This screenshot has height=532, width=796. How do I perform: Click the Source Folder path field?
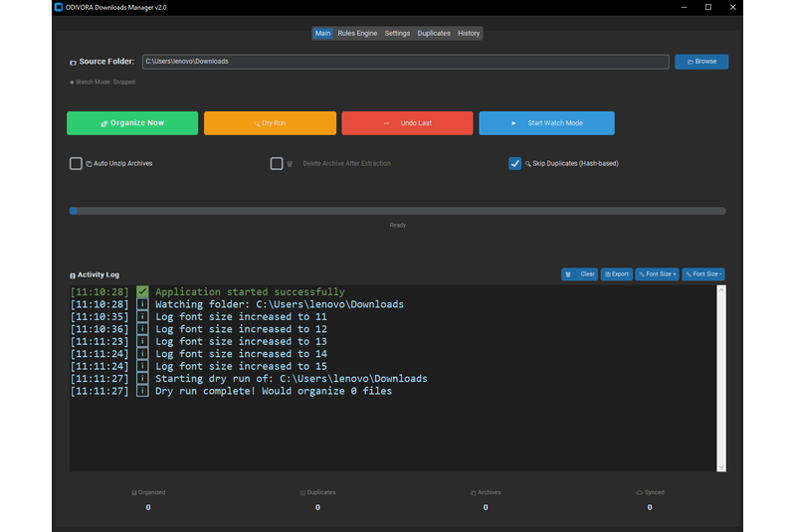click(406, 62)
